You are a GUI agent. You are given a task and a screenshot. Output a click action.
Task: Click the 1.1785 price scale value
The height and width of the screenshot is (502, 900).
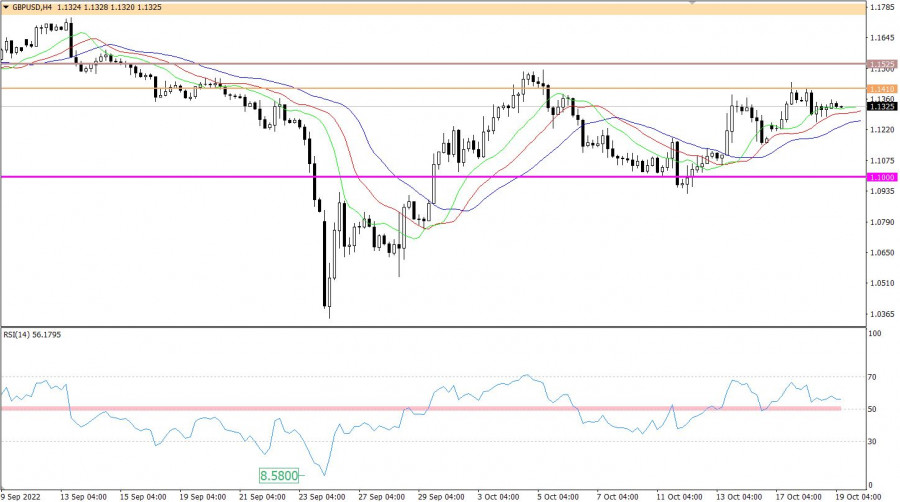coord(882,8)
